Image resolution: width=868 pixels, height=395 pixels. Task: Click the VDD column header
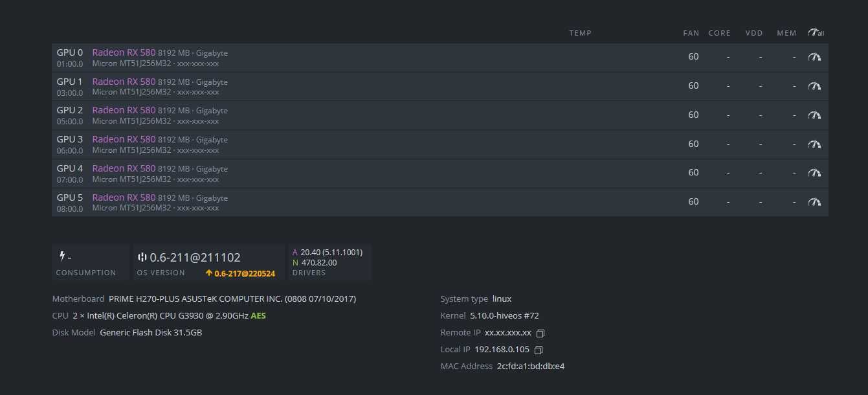click(754, 33)
